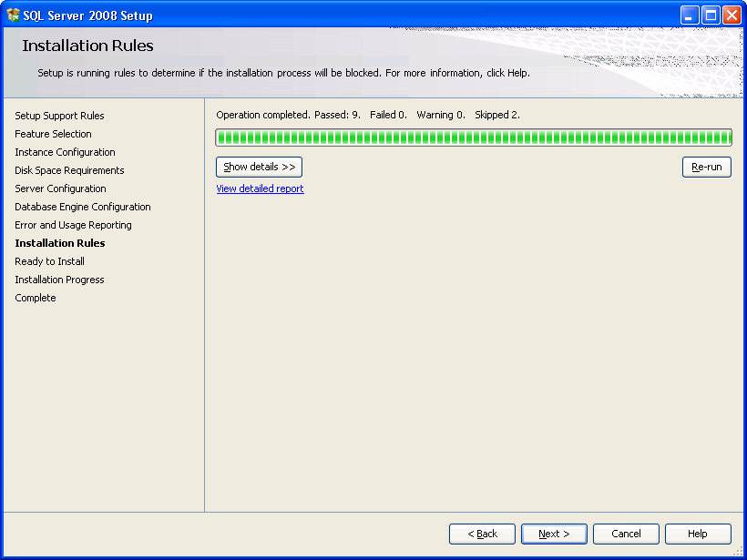Viewport: 747px width, 560px height.
Task: Proceed with the Next button
Action: click(x=554, y=534)
